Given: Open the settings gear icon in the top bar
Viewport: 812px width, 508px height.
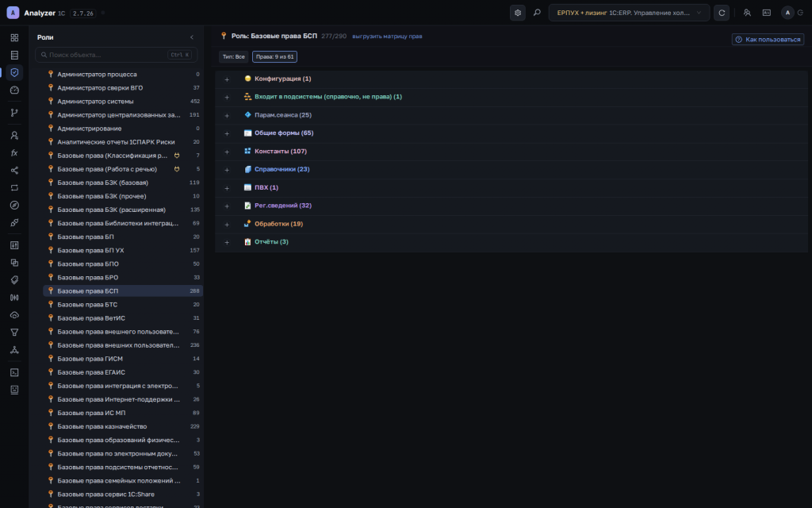Looking at the screenshot, I should pos(517,13).
